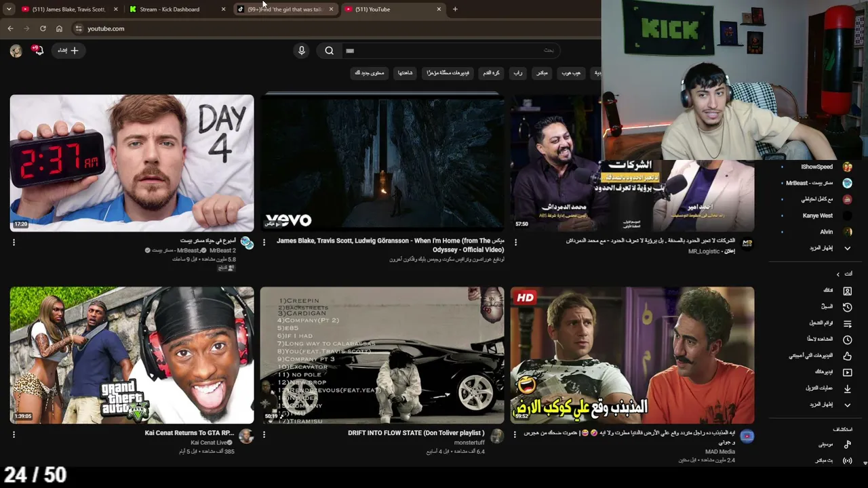The image size is (868, 488).
Task: Switch to the TikTok 'Find the girl' tab
Action: [285, 9]
